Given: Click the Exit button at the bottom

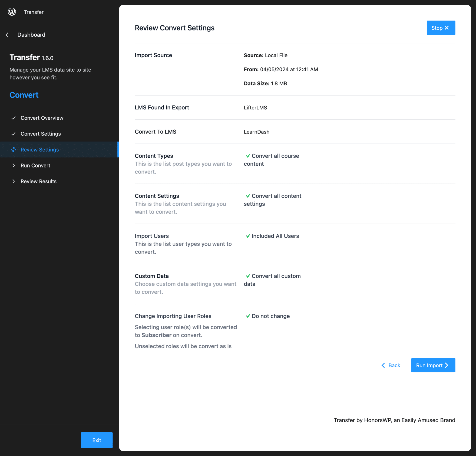Looking at the screenshot, I should [97, 440].
